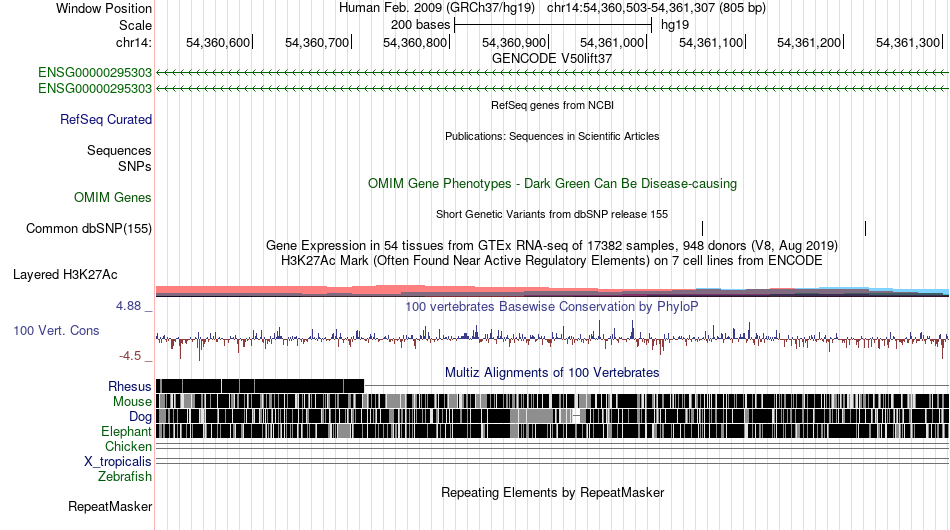The image size is (950, 530).
Task: Open OMIM Gene Phenotypes track title
Action: (x=552, y=184)
